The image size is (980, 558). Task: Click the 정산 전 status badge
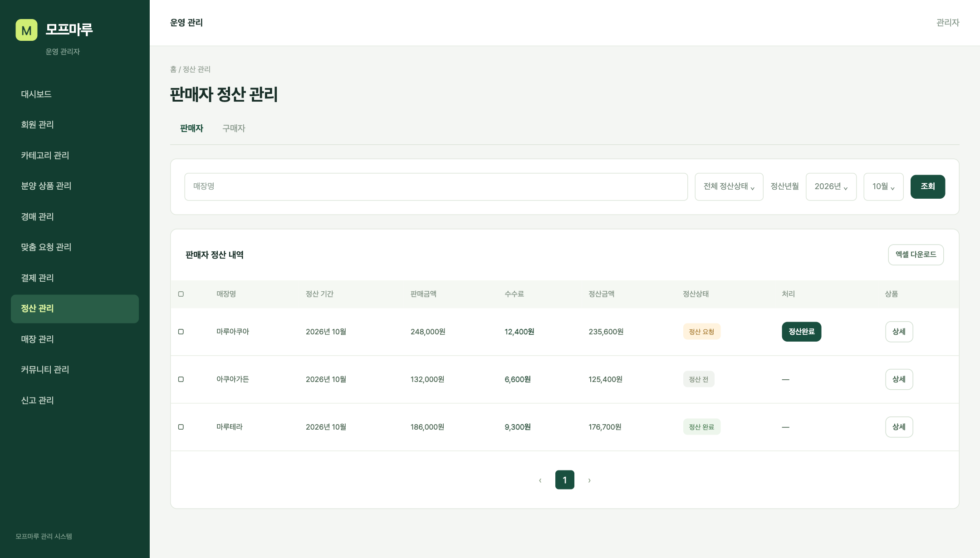(699, 379)
